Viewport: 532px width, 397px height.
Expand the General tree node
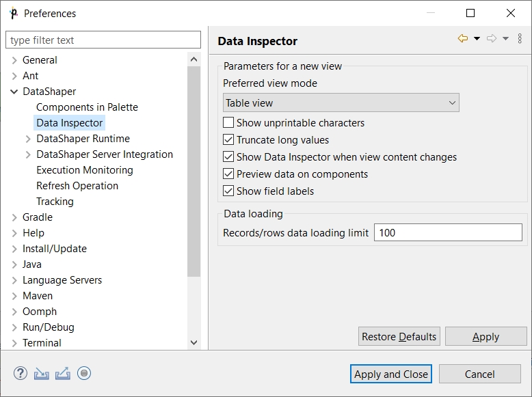point(14,60)
